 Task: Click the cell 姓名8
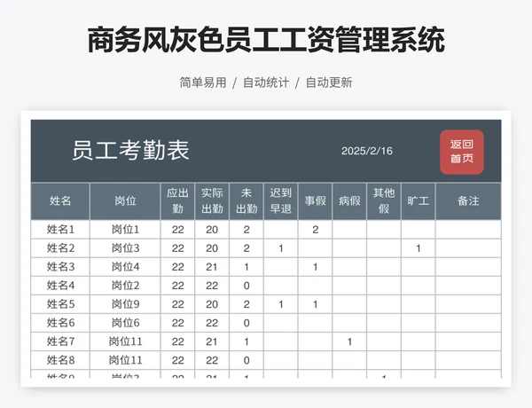[60, 360]
